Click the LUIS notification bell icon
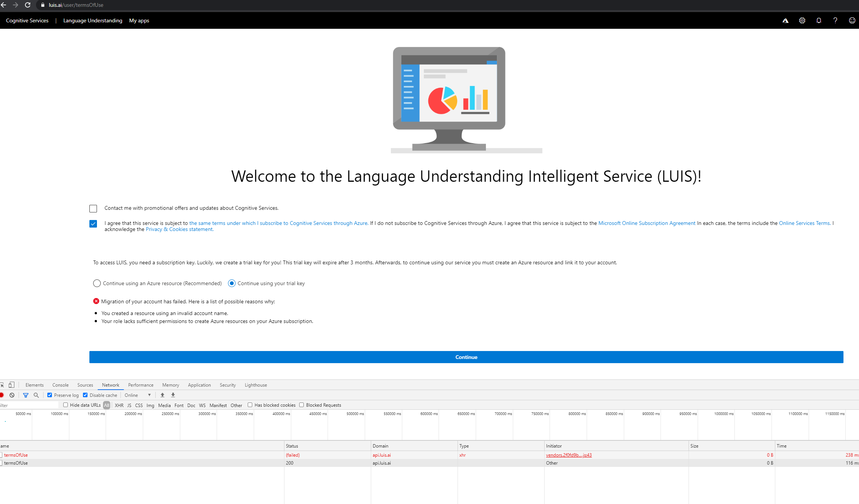The image size is (859, 504). 819,20
